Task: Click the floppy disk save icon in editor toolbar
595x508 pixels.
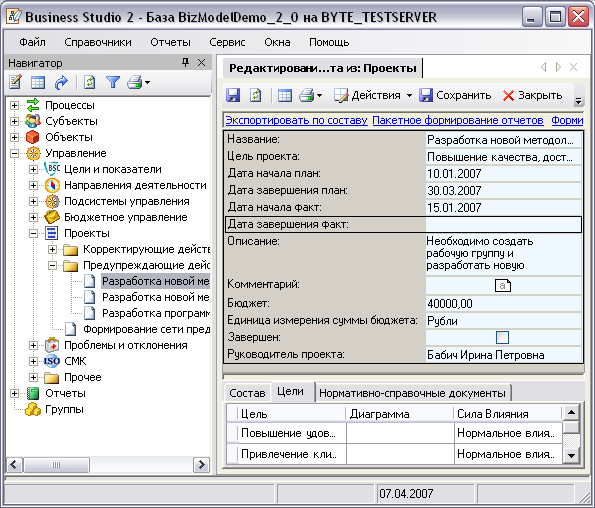Action: tap(233, 95)
